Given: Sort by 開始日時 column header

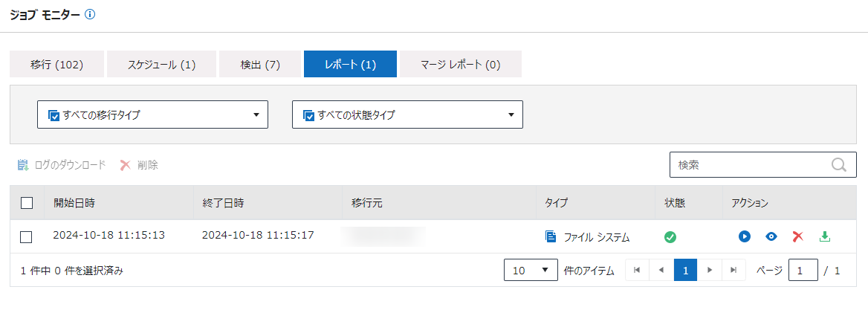Looking at the screenshot, I should pos(74,203).
